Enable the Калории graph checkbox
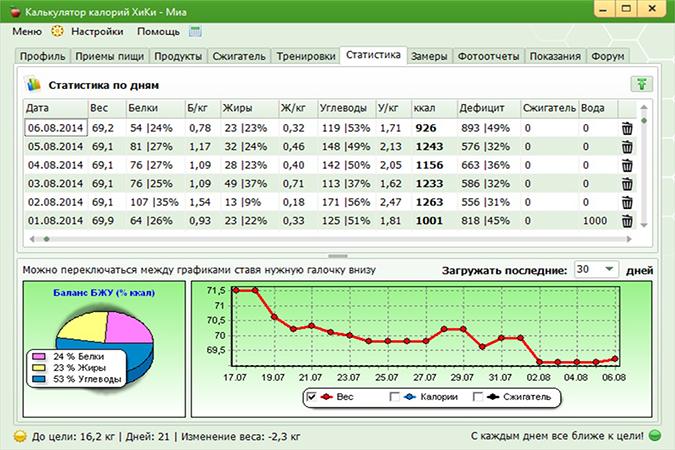 (x=394, y=397)
